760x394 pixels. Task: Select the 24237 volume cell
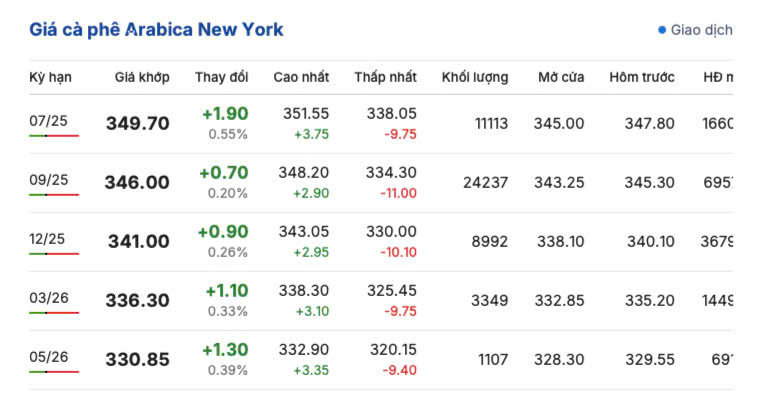coord(486,183)
